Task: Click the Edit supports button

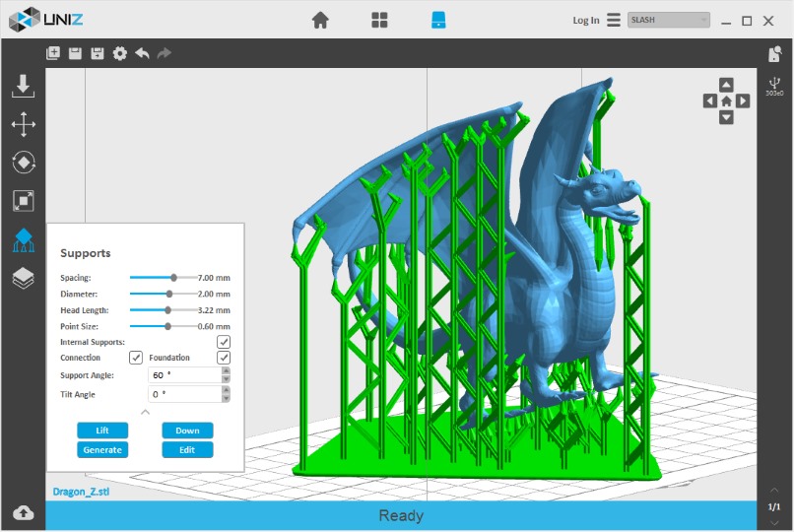Action: (x=187, y=449)
